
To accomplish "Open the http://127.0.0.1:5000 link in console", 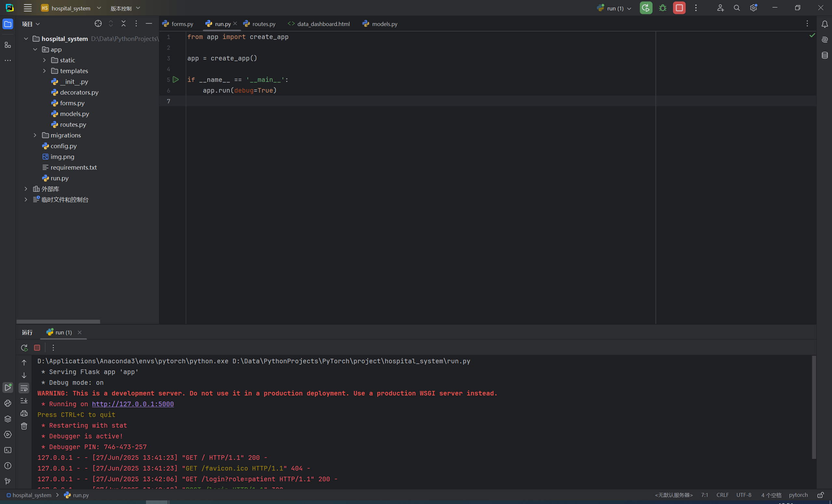I will coord(133,404).
